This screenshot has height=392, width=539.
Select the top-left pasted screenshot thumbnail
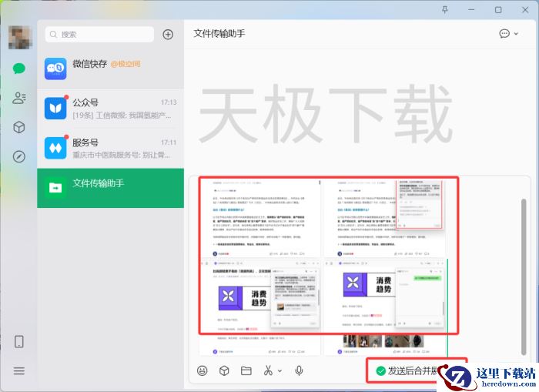coord(260,218)
